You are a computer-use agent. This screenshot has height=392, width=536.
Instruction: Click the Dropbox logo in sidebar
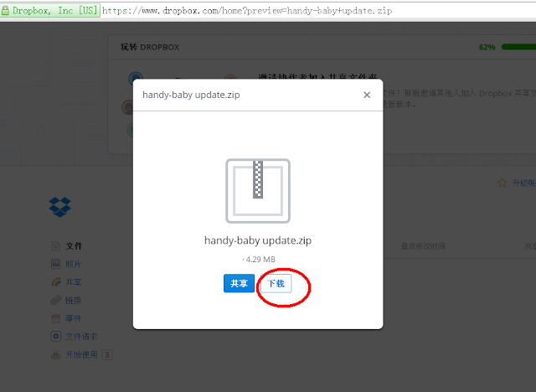click(60, 207)
